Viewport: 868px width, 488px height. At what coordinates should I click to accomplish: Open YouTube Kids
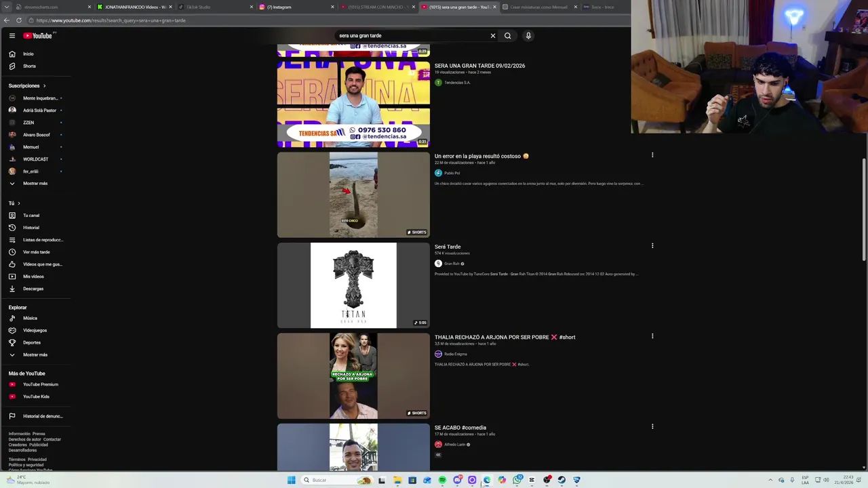37,396
